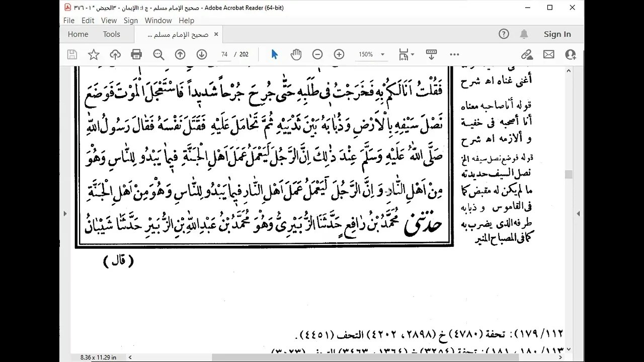Share a link to the file
The width and height of the screenshot is (644, 362).
(x=527, y=54)
